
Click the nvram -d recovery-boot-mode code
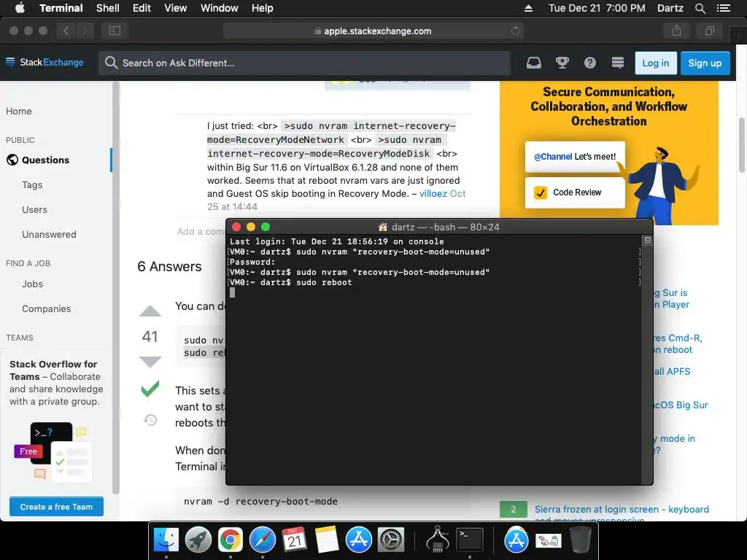pyautogui.click(x=260, y=502)
